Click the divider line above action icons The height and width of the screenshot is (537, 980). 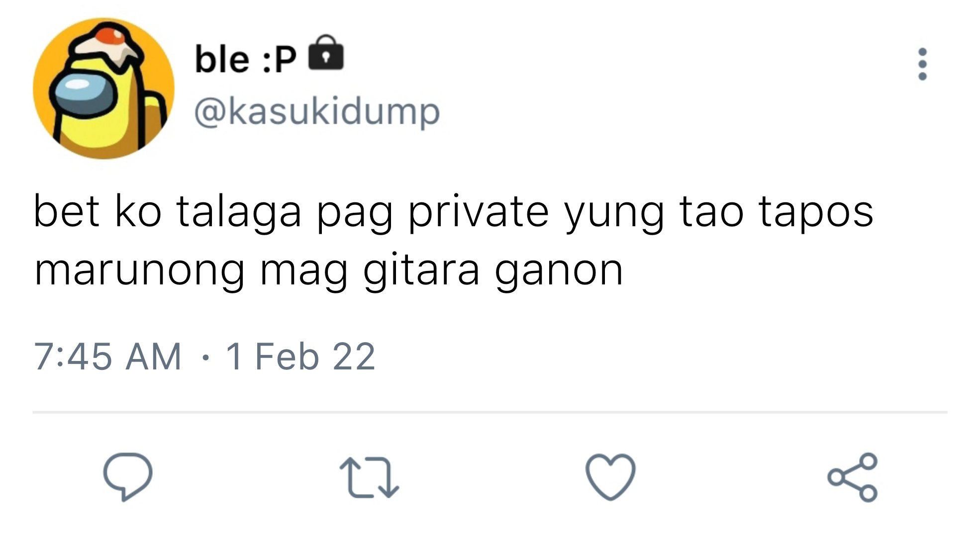click(x=490, y=412)
